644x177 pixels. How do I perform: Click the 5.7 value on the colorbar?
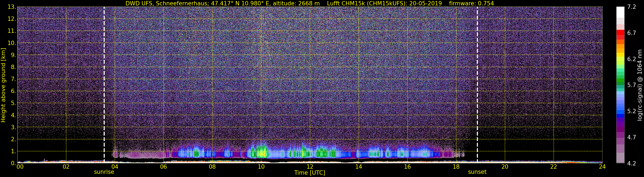[x=632, y=85]
